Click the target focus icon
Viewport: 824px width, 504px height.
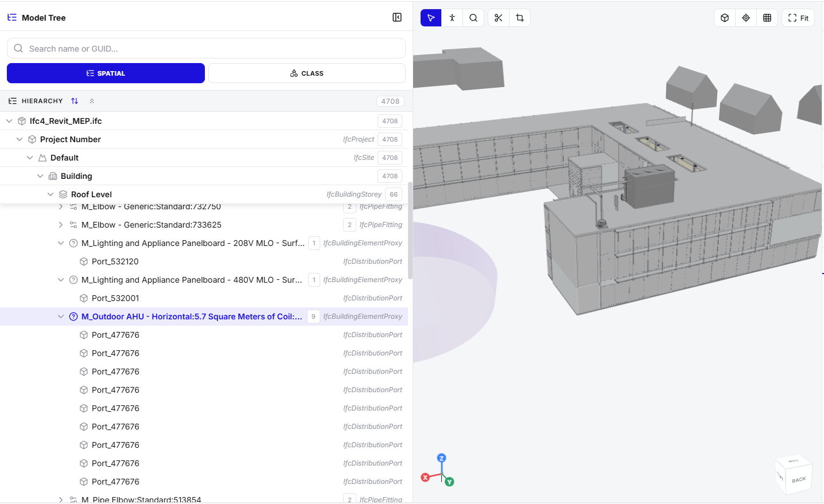746,18
